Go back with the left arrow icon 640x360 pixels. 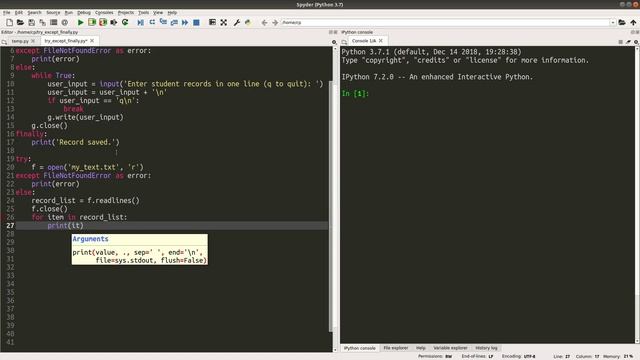tap(264, 22)
